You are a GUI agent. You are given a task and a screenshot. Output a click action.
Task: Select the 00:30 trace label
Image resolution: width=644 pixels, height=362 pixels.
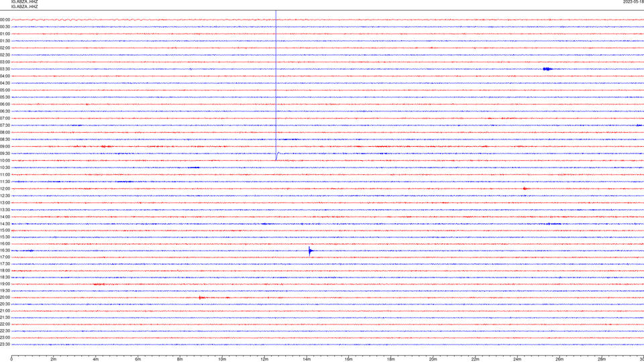[x=5, y=27]
